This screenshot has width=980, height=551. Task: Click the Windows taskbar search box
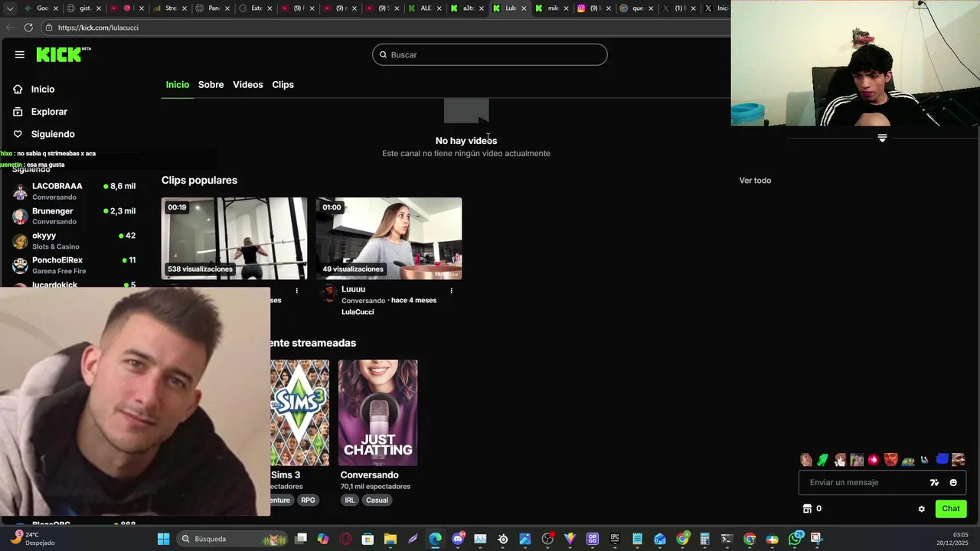(x=233, y=539)
